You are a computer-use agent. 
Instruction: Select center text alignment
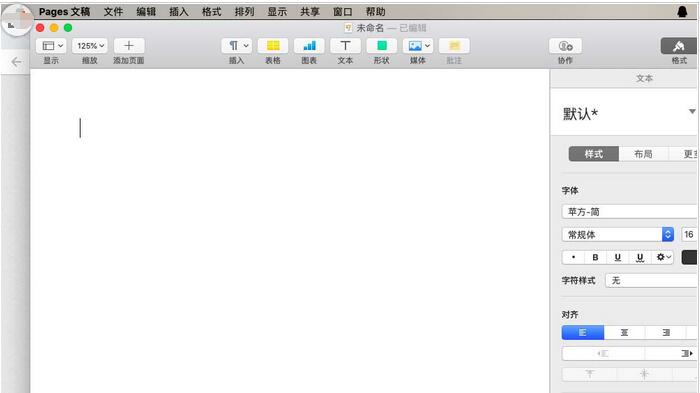point(624,333)
